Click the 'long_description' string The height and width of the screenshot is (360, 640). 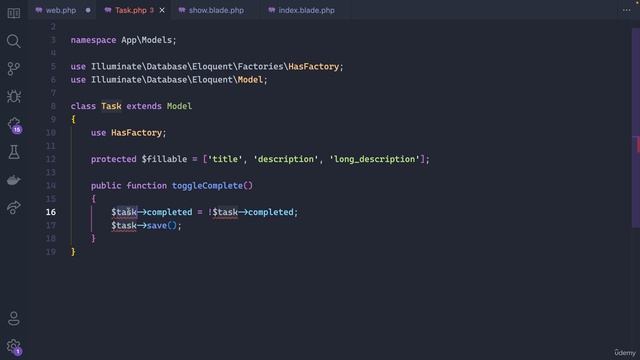pyautogui.click(x=374, y=159)
